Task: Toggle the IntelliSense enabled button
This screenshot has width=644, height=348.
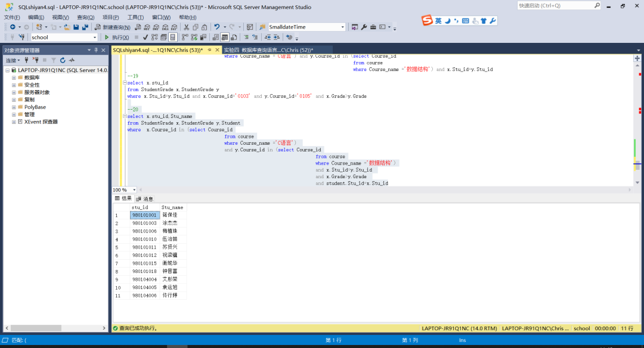Action: [173, 38]
